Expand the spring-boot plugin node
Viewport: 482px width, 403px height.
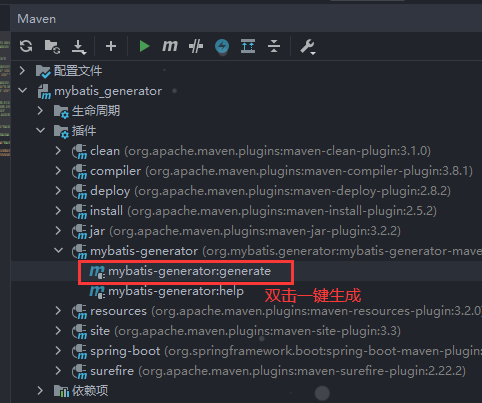58,351
